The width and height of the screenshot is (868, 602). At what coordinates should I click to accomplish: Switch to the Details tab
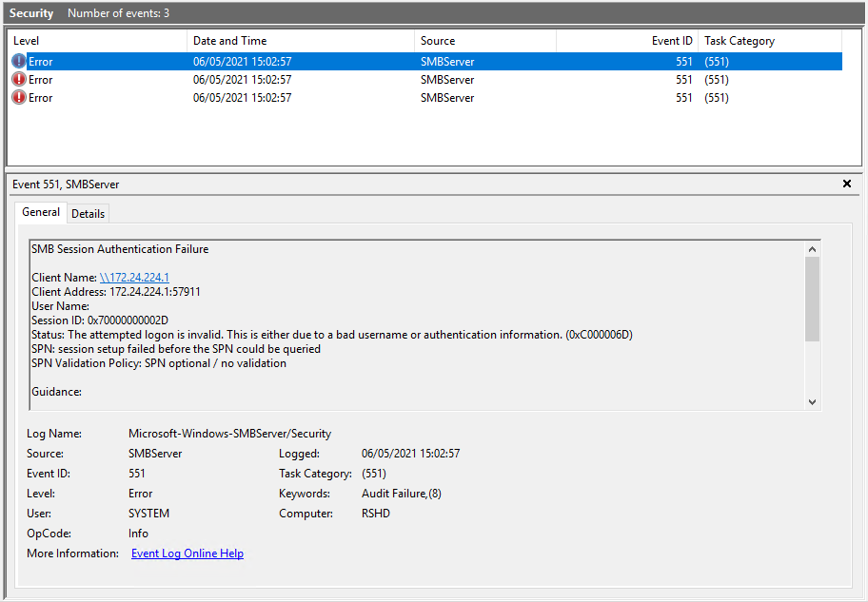point(88,214)
